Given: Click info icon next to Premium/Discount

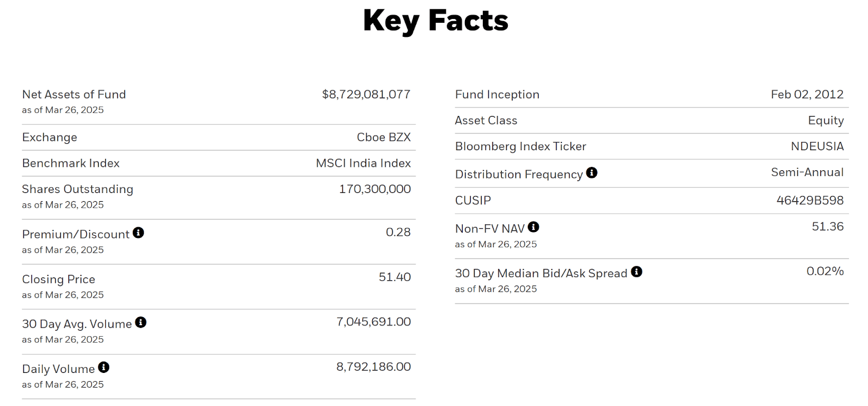Looking at the screenshot, I should 138,233.
